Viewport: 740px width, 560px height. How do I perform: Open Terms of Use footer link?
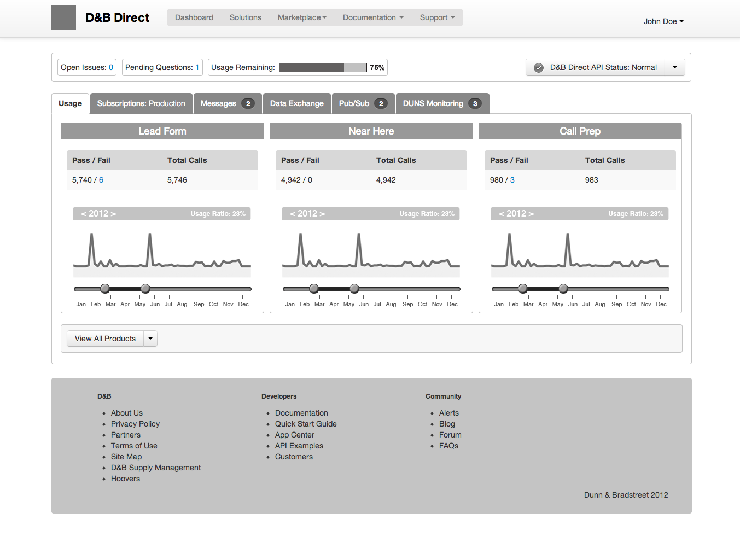pos(134,446)
